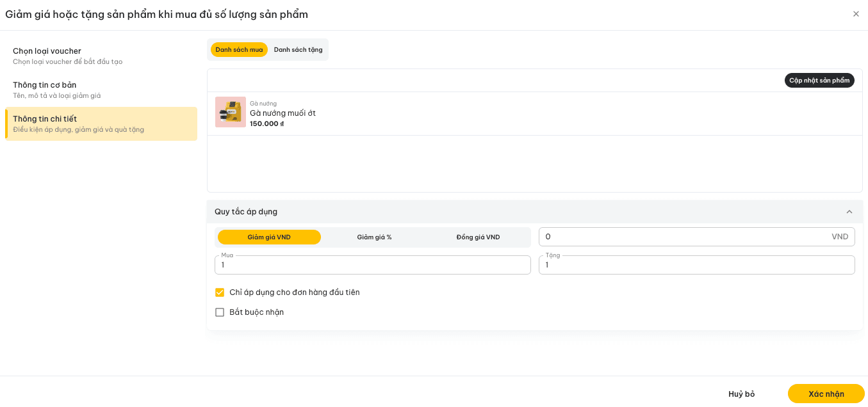Image resolution: width=868 pixels, height=407 pixels.
Task: Choose the Giảm giá % option
Action: point(374,237)
